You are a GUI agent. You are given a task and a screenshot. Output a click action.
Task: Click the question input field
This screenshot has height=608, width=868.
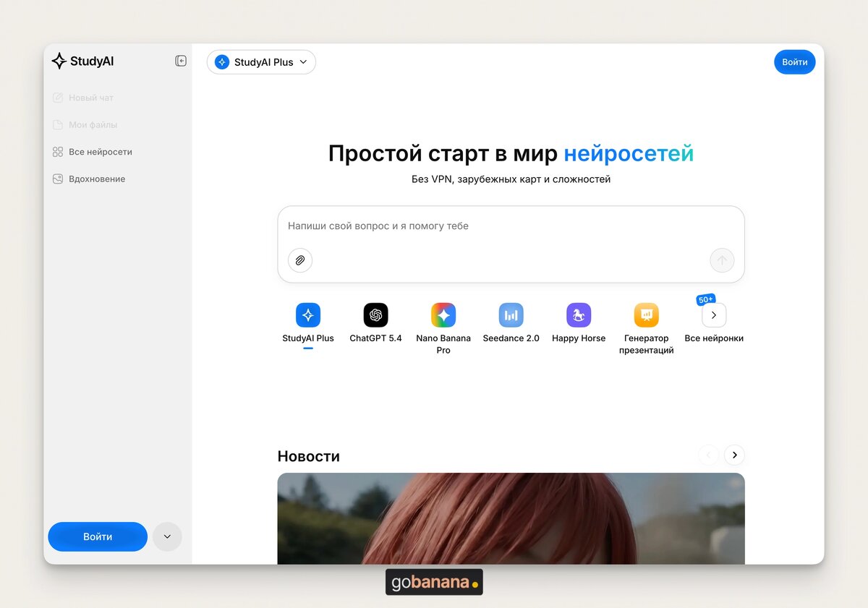[511, 244]
